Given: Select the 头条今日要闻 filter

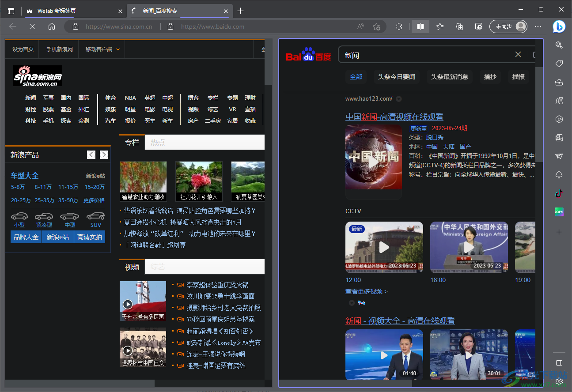Looking at the screenshot, I should 397,77.
